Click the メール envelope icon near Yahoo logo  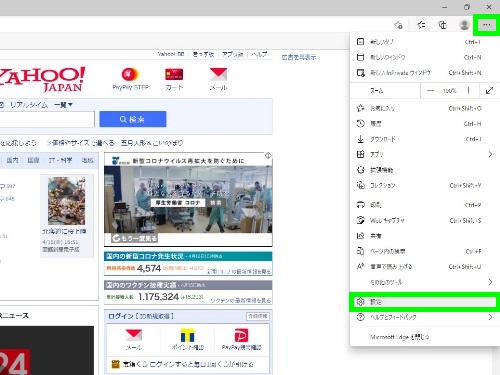pos(218,74)
